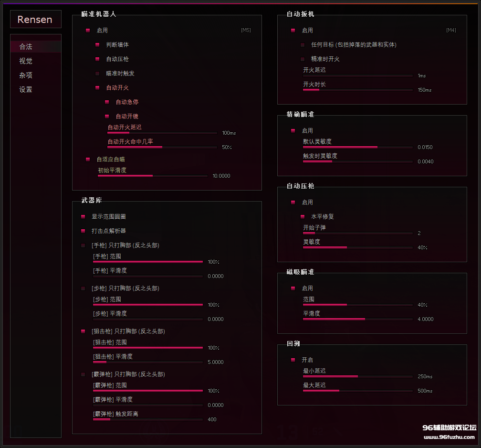Screen dimensions: 481x448
Task: Toggle 水平修复 under 自动压枪
Action: tap(303, 217)
